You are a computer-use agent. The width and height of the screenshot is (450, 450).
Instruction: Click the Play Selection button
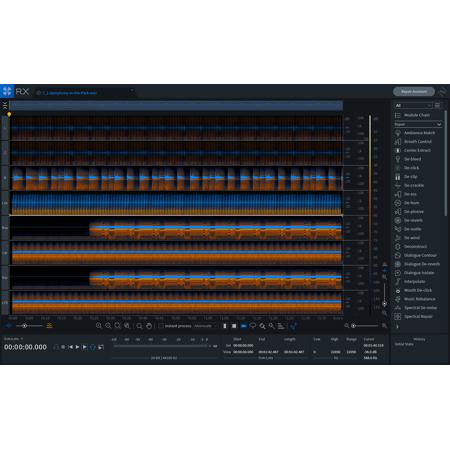(x=85, y=347)
